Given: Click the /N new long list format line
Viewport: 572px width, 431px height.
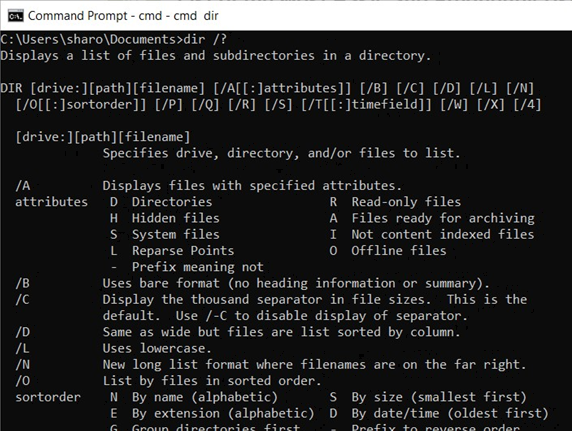Looking at the screenshot, I should [270, 365].
